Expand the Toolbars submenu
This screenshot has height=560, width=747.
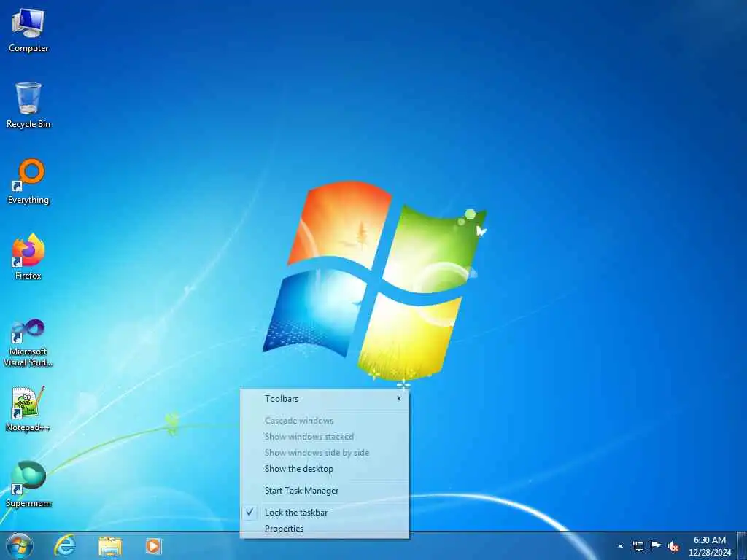(x=325, y=399)
